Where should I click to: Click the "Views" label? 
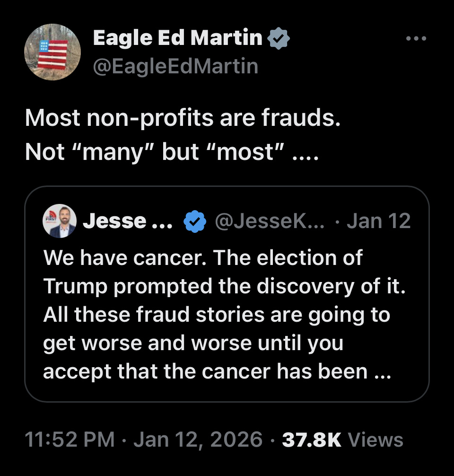click(x=375, y=440)
